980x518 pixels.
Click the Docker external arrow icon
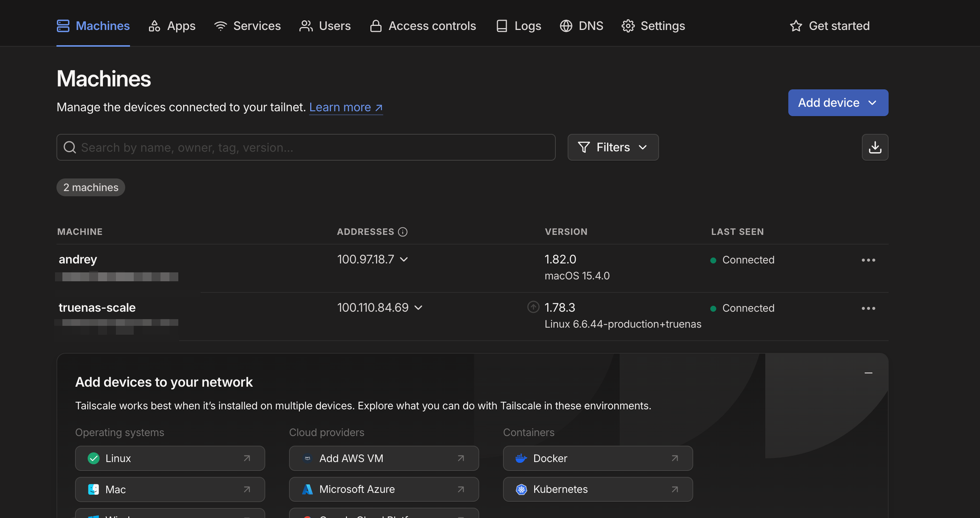click(x=675, y=458)
